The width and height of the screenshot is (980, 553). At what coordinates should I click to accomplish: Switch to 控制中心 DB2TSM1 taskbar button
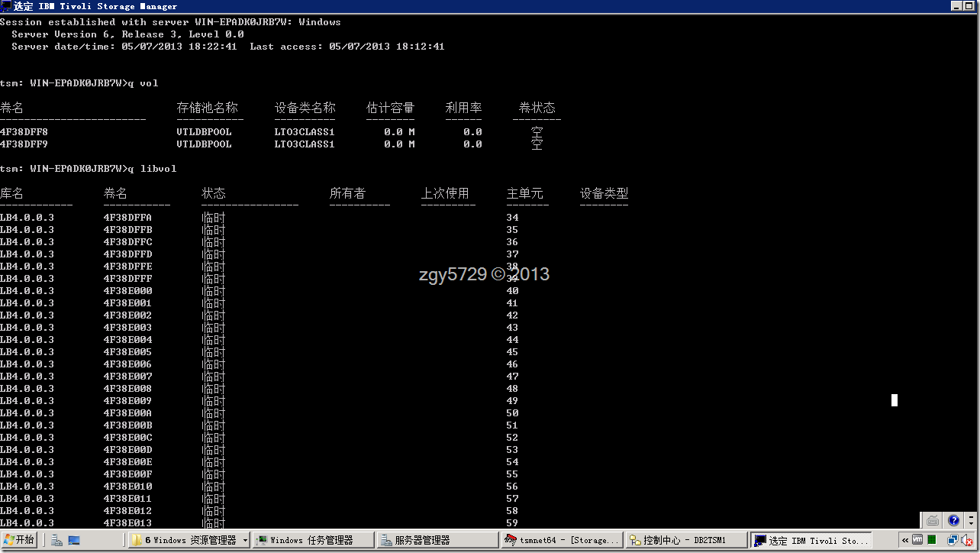tap(686, 540)
